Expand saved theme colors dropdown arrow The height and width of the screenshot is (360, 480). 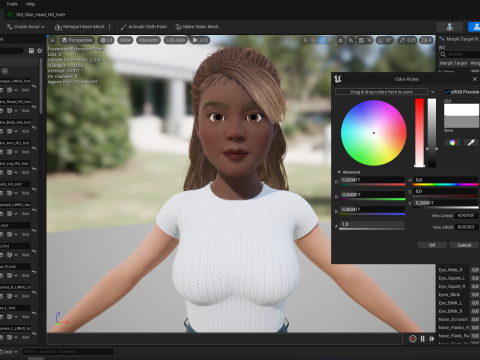point(433,92)
